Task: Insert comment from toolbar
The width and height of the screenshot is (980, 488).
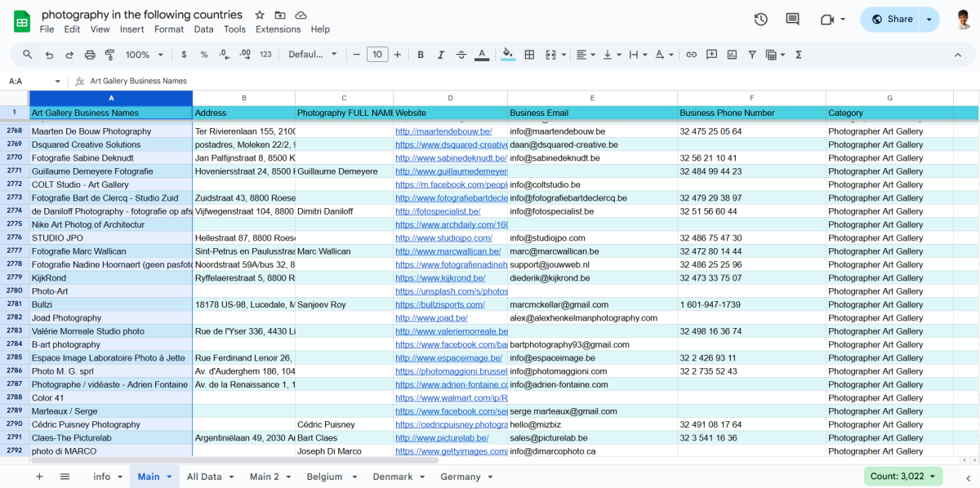Action: coord(711,55)
